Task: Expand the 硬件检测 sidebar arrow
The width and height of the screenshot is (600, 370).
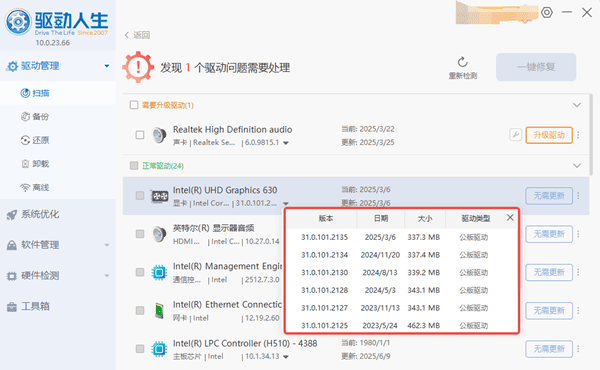Action: 107,275
